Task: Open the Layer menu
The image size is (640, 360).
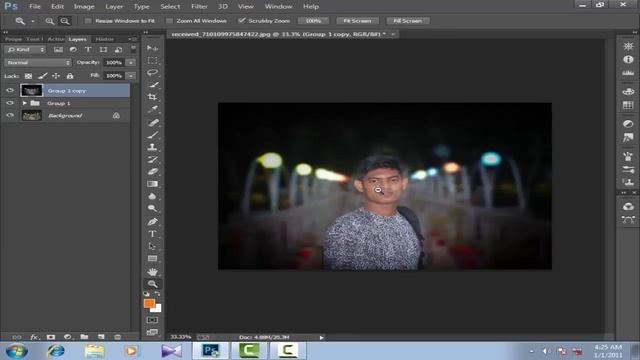Action: (x=114, y=7)
